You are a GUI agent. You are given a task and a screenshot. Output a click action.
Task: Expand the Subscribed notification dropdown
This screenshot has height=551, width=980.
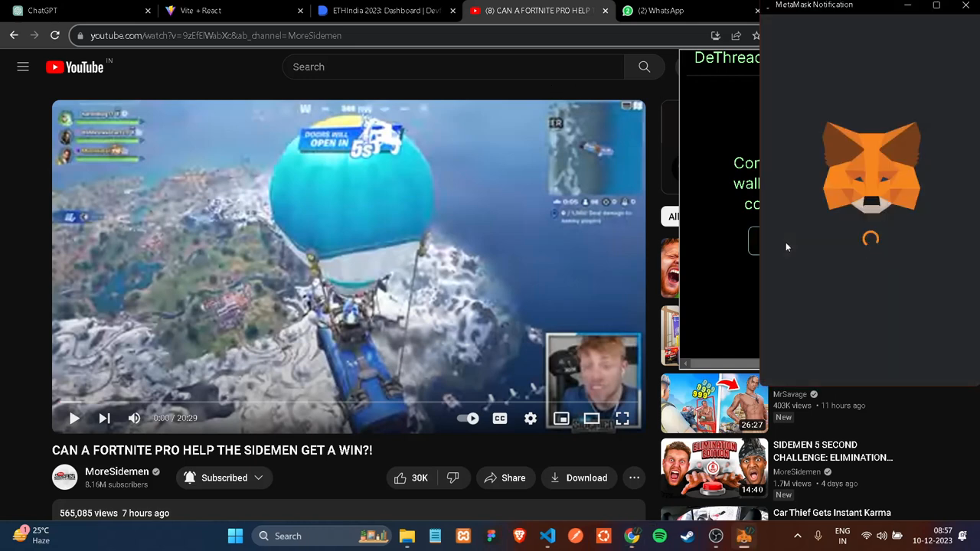[224, 478]
